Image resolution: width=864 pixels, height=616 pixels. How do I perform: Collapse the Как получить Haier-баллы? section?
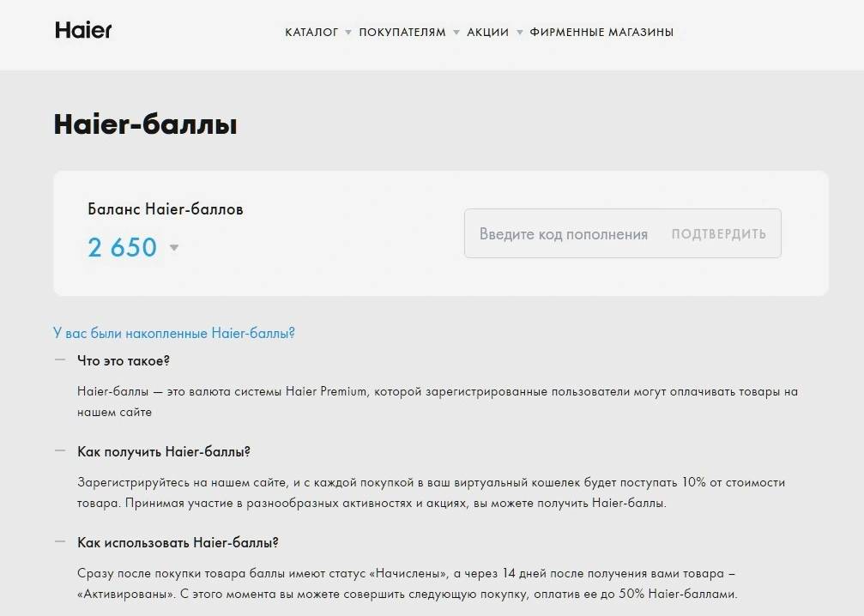tap(60, 450)
